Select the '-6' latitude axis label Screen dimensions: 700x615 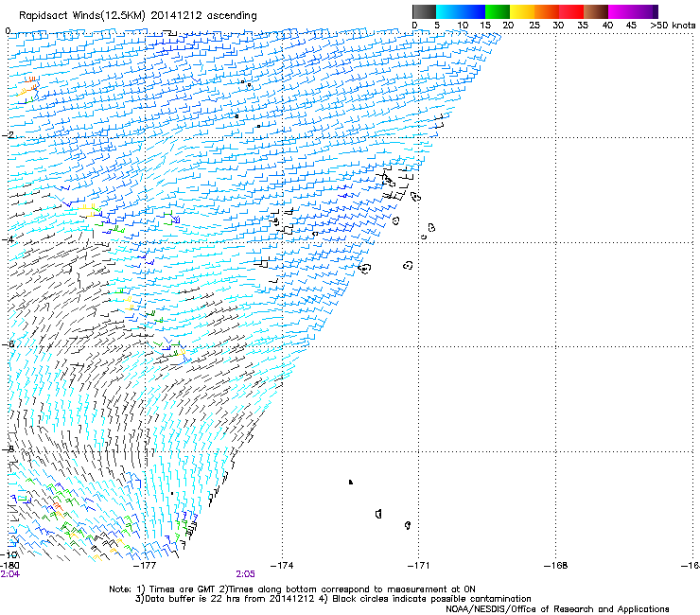coord(8,343)
